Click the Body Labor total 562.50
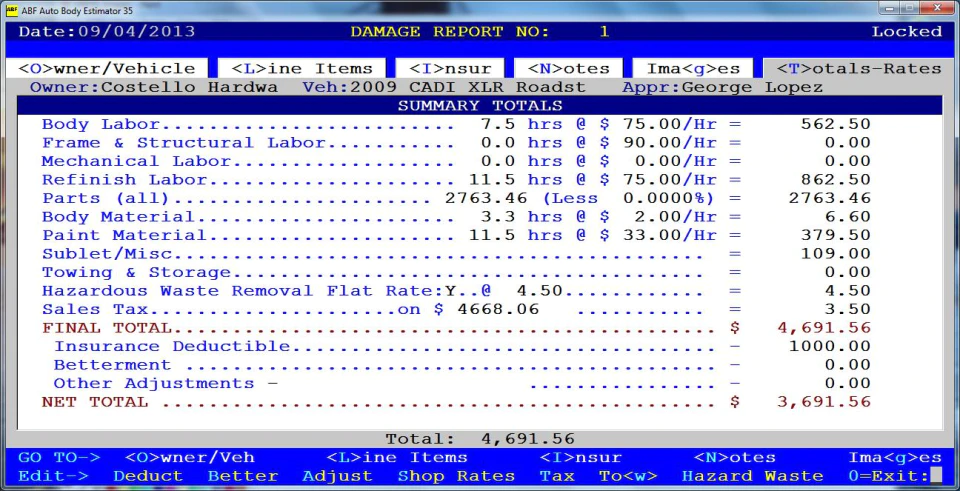The height and width of the screenshot is (491, 960). click(x=836, y=124)
